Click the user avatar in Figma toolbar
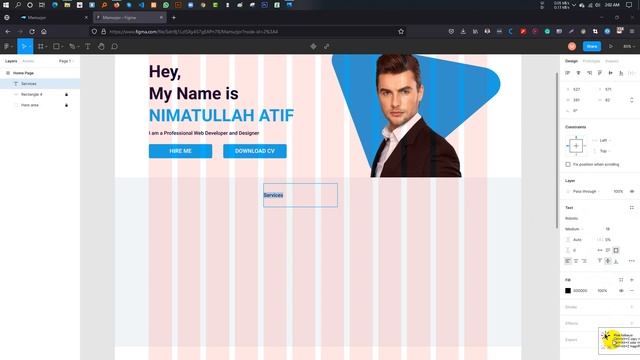Screen dimensions: 640x360 [x=572, y=47]
